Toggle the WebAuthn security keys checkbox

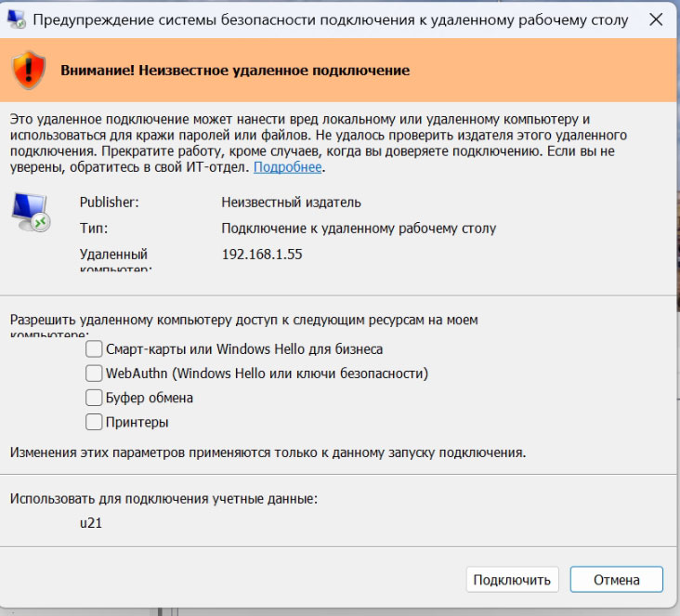tap(94, 374)
